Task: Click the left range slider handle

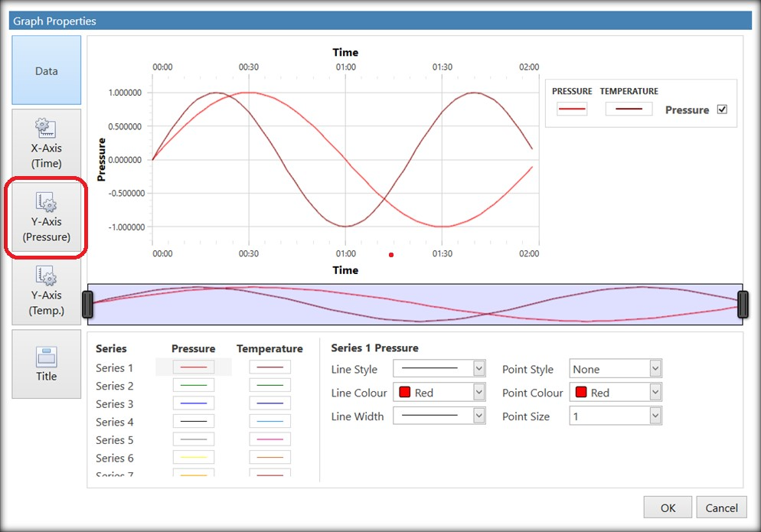Action: pyautogui.click(x=87, y=305)
